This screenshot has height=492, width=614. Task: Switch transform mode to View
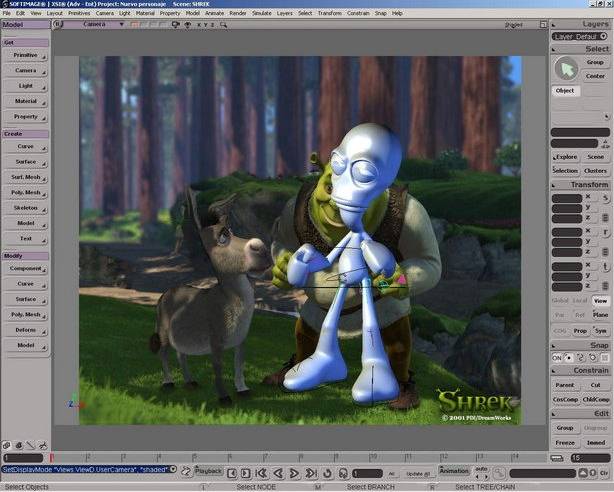[x=600, y=301]
